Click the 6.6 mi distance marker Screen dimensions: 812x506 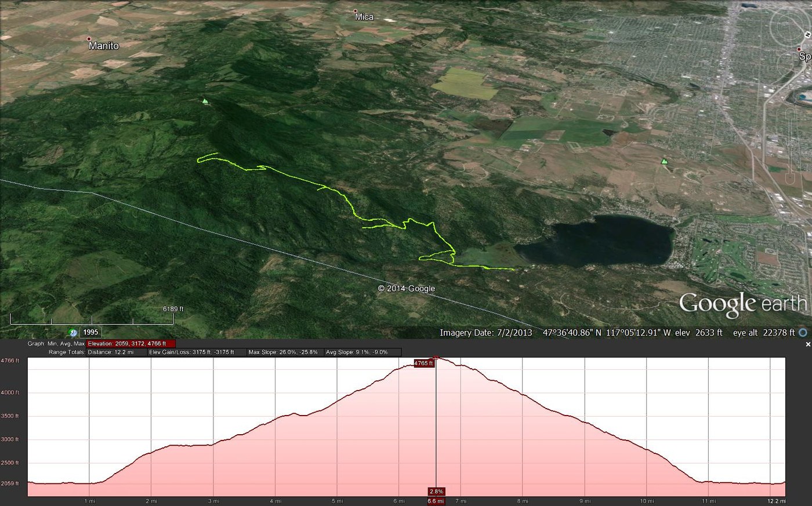(436, 501)
